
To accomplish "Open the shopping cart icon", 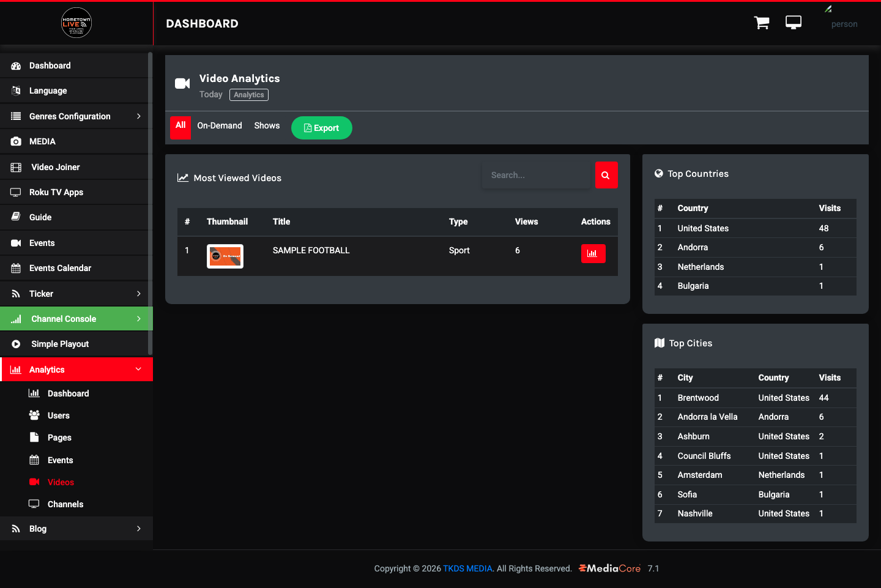I will [762, 23].
